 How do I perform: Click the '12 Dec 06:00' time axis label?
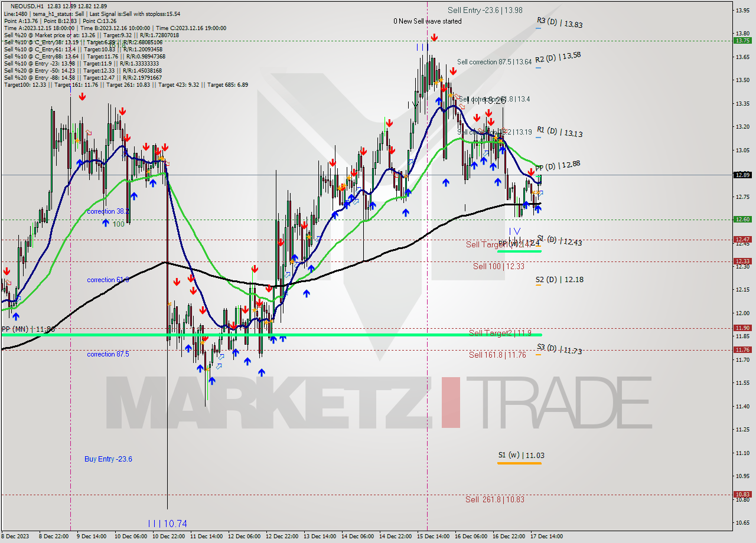243,537
